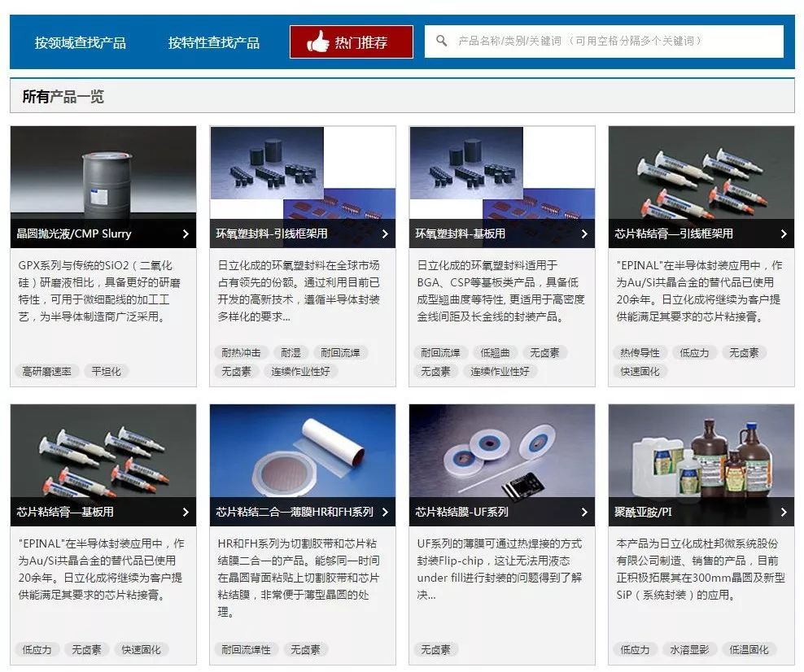Select 无卤素 tag in UF系列 card

pyautogui.click(x=436, y=650)
